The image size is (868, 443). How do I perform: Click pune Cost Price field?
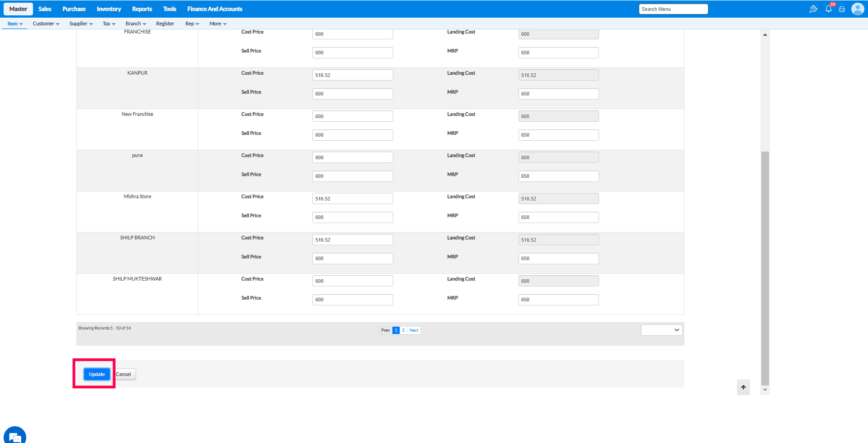pyautogui.click(x=353, y=157)
